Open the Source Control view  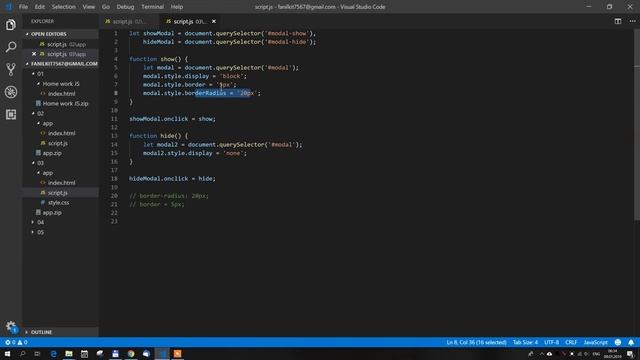(x=11, y=69)
